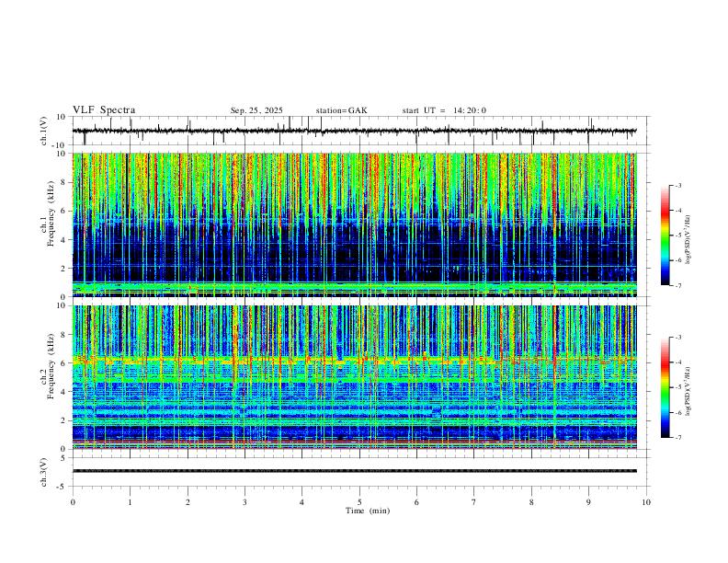Select the "start UT = 14:20:0" header text
Screen dimensions: 728x563
tap(444, 110)
